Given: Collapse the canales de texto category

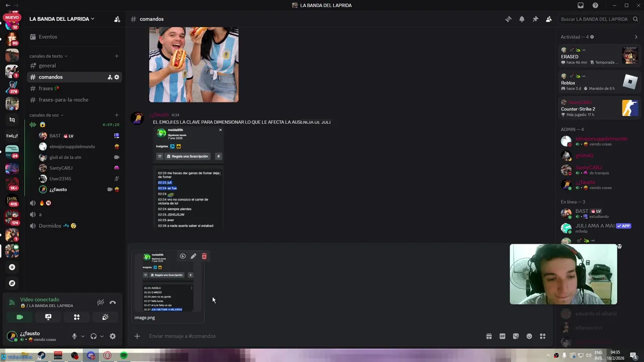Looking at the screenshot, I should (x=48, y=56).
